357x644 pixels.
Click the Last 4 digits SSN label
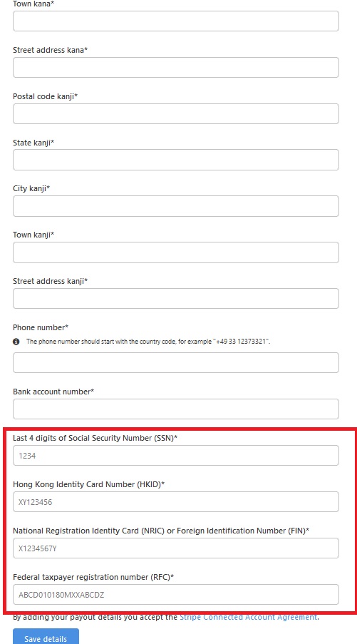[x=95, y=438]
